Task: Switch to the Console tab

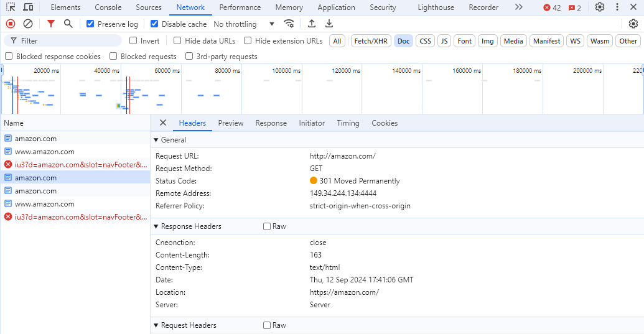Action: [108, 7]
